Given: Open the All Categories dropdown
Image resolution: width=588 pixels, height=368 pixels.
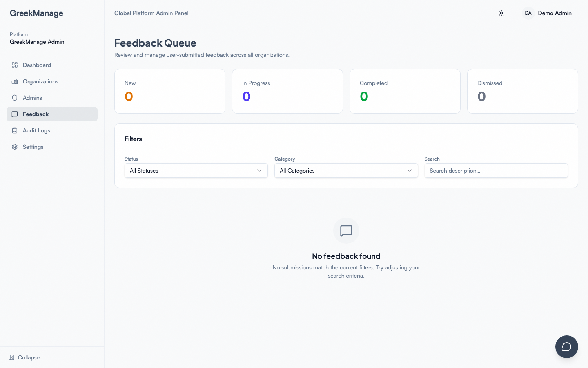Looking at the screenshot, I should coord(346,171).
